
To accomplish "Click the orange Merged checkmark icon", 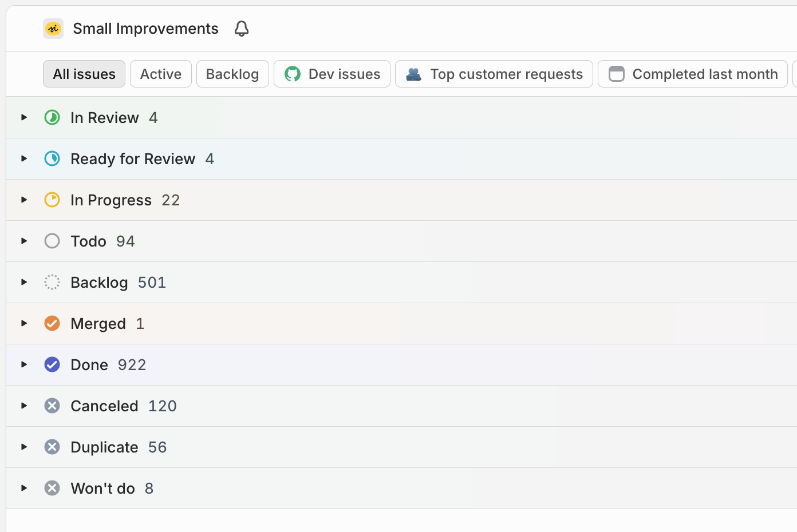I will pos(52,324).
